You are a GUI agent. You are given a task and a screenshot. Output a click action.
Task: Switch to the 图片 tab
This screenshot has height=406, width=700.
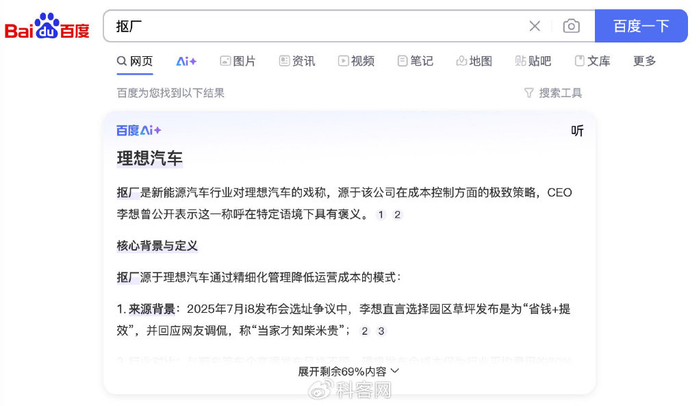pos(238,61)
